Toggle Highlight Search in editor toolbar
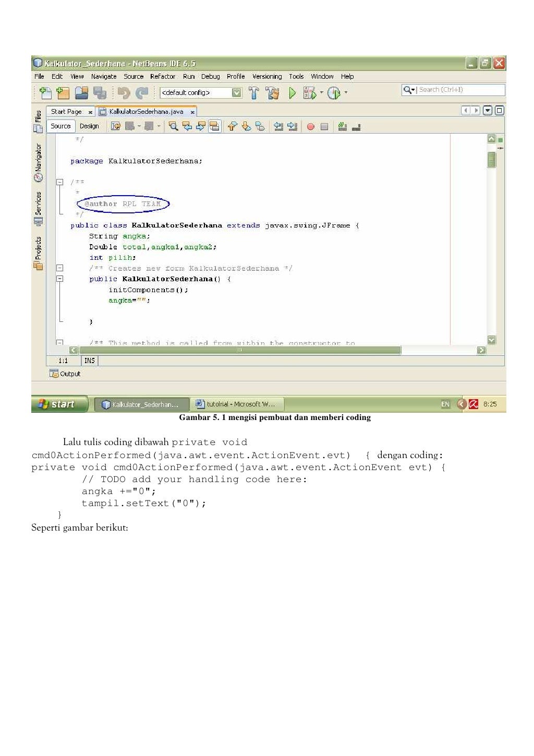The image size is (534, 756). 214,126
